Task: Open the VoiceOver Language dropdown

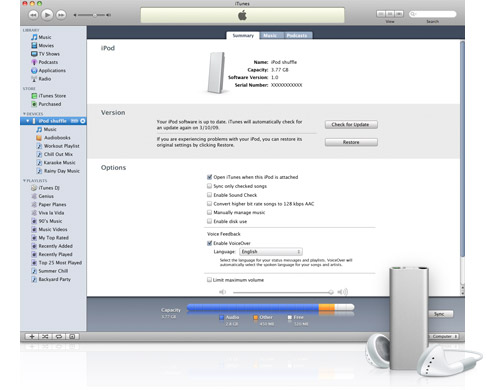Action: point(271,252)
